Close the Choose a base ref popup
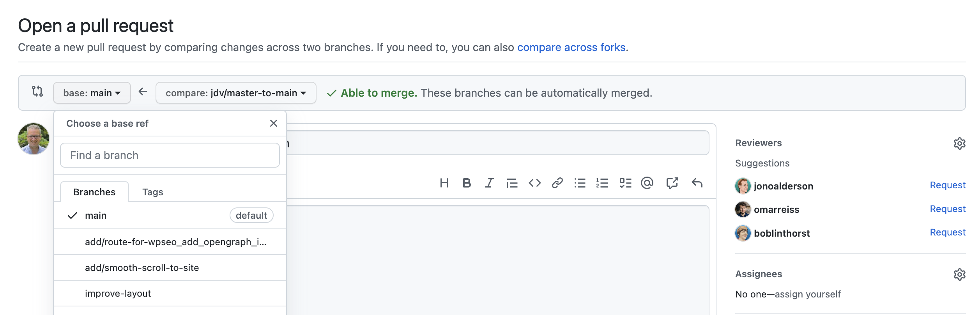 tap(273, 123)
